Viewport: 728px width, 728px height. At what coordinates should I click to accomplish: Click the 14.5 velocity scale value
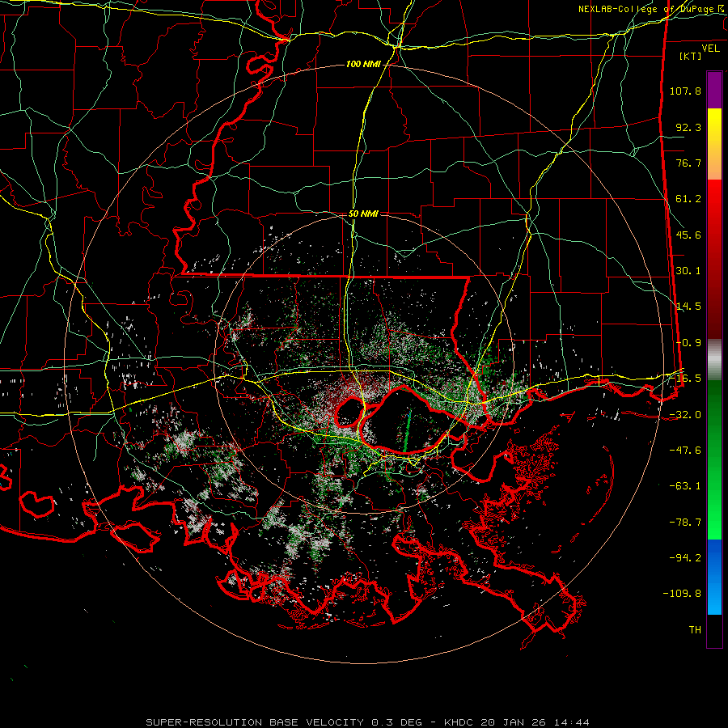click(x=688, y=307)
